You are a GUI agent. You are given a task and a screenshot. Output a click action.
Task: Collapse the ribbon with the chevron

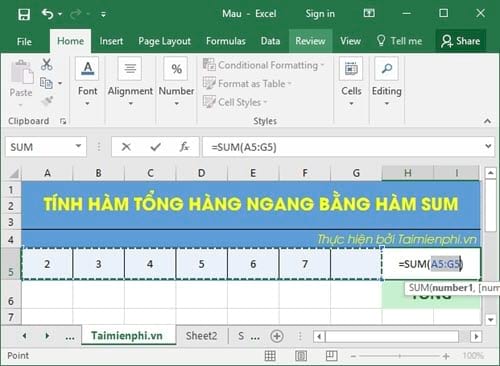click(x=487, y=121)
